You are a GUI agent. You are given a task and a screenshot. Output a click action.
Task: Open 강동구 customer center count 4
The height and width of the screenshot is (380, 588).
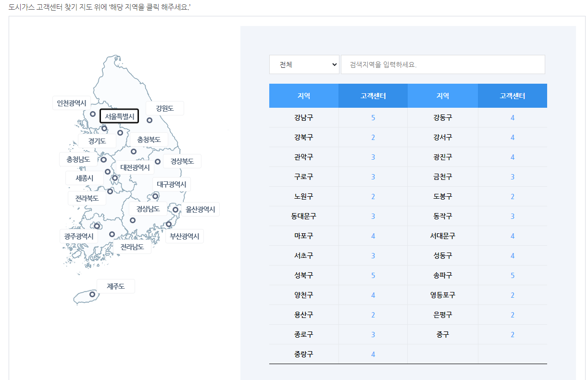(513, 117)
